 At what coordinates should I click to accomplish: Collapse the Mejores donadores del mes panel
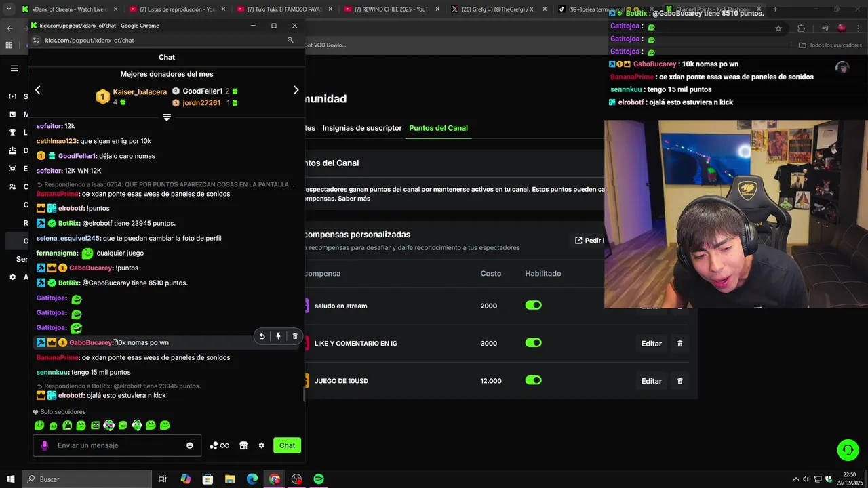pos(167,117)
